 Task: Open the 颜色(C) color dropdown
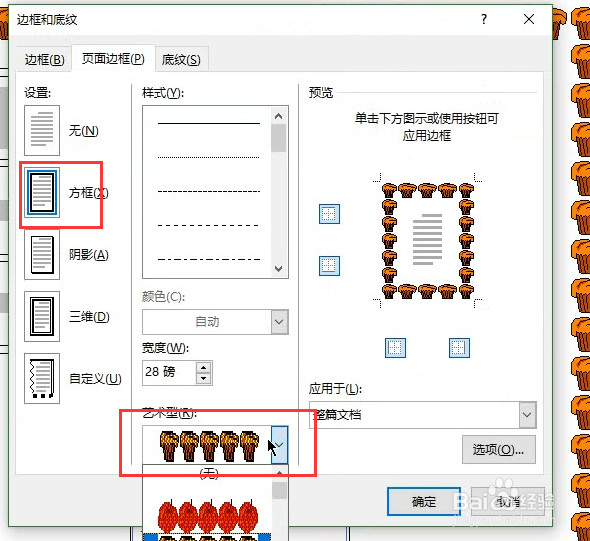[280, 322]
